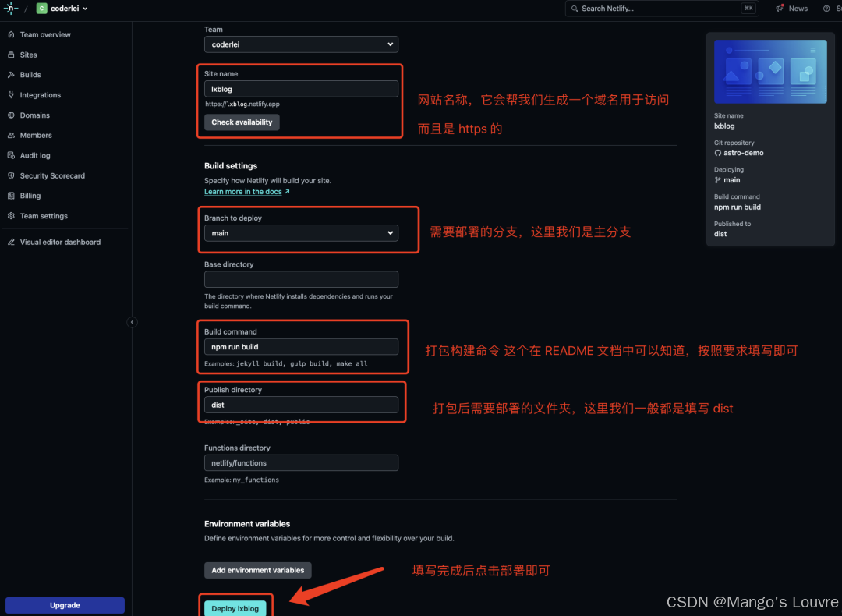Open the Security Scorecard page

(x=52, y=175)
